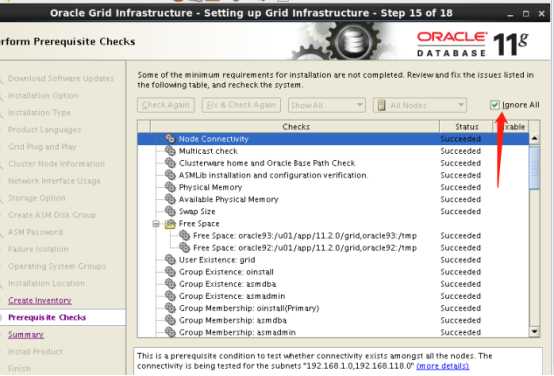Image resolution: width=554 pixels, height=376 pixels.
Task: Click the Swap Size check icon
Action: coord(170,211)
